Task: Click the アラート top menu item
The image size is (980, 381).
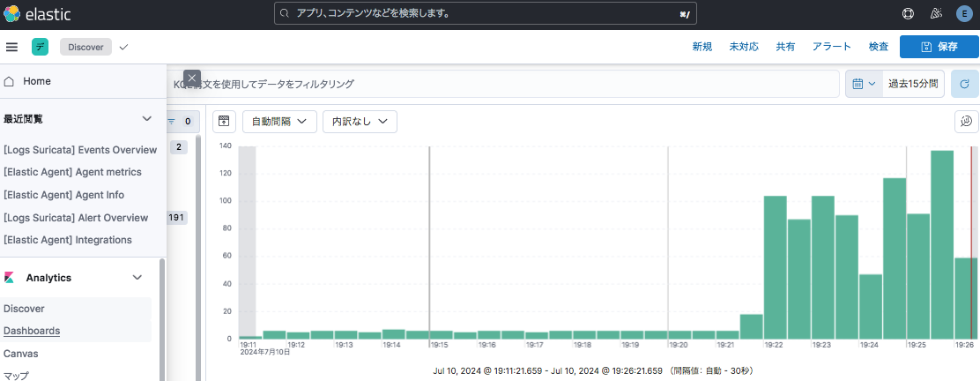Action: [832, 47]
